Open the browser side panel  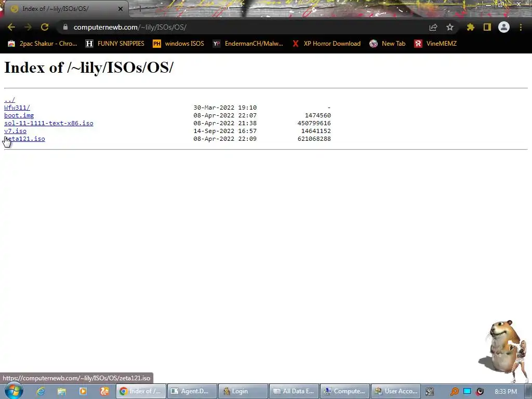tap(487, 27)
